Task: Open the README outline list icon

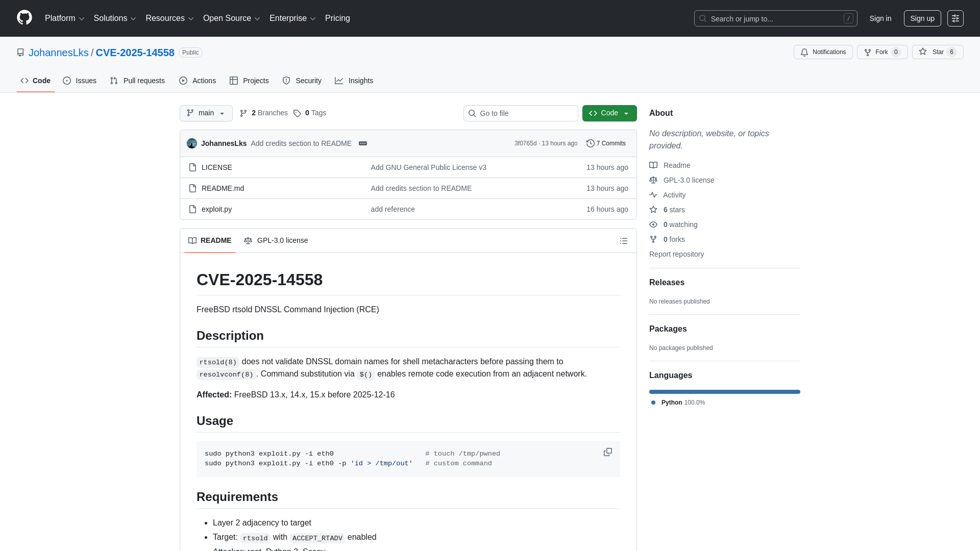Action: (623, 240)
